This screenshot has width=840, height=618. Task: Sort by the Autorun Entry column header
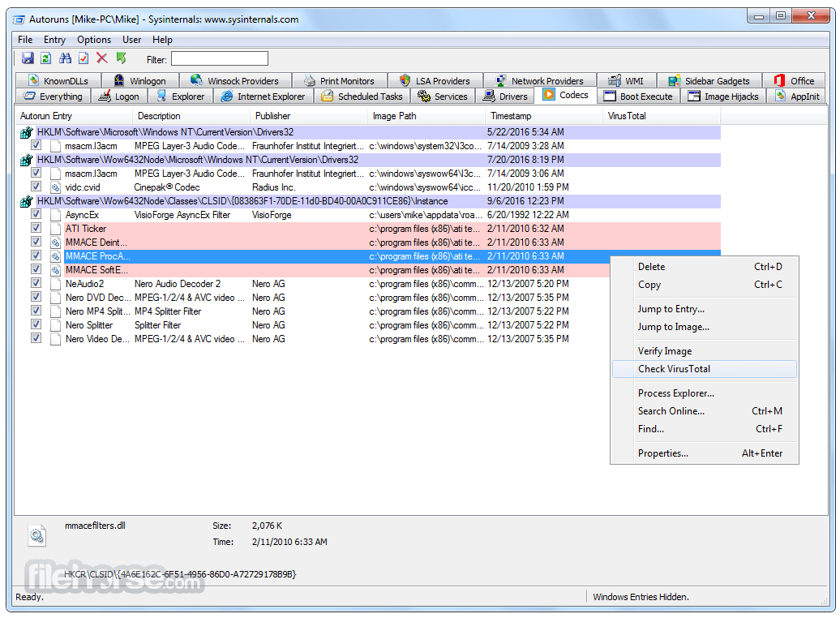coord(74,116)
